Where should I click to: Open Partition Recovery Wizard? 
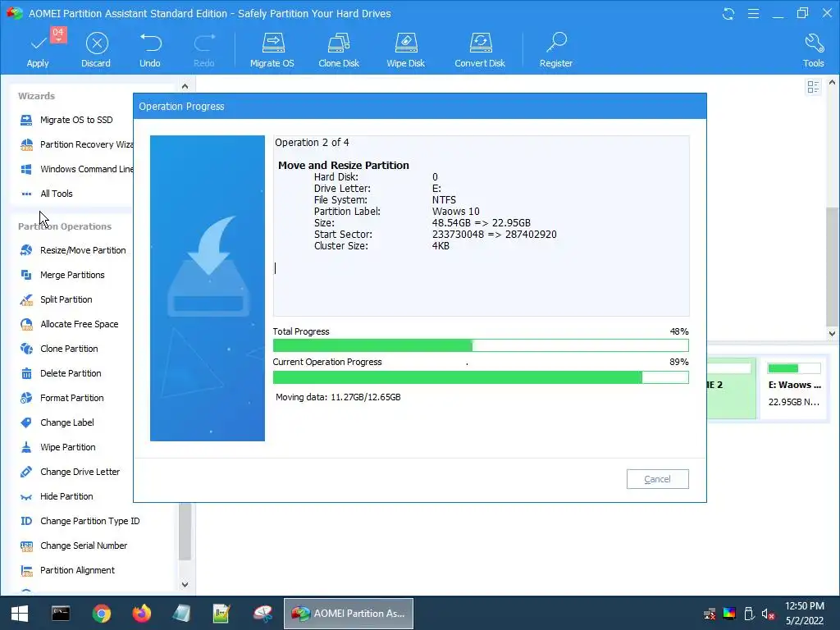click(75, 144)
